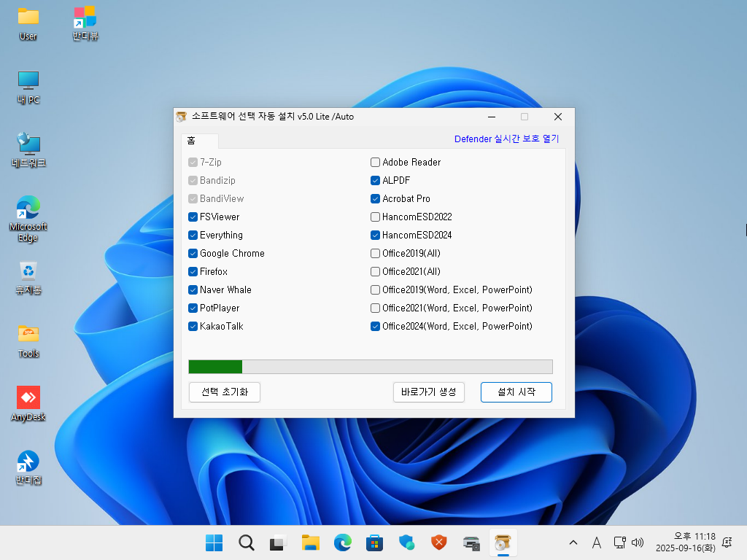Open Microsoft Store from taskbar
Viewport: 747px width, 560px height.
374,542
